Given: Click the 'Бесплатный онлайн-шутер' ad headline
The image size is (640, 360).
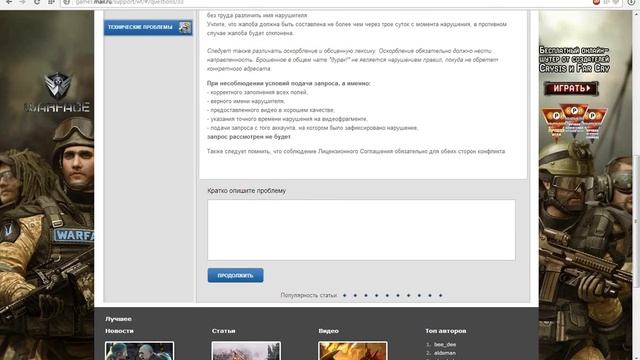Looking at the screenshot, I should [x=574, y=60].
